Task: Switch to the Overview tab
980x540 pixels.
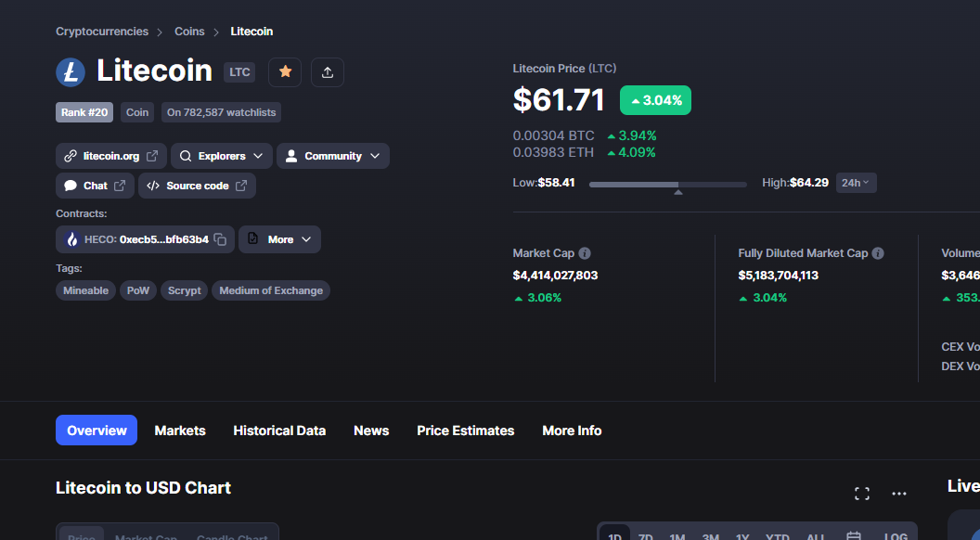Action: [97, 430]
